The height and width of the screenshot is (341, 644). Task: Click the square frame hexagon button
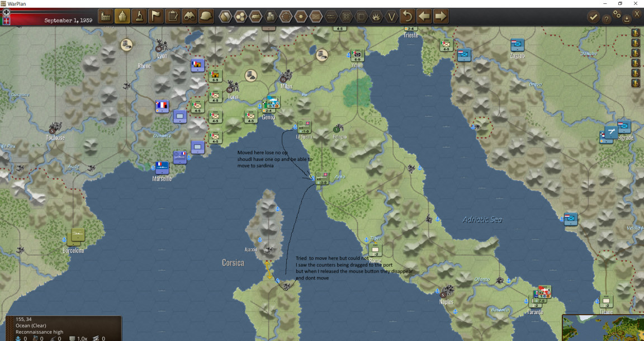coord(362,16)
